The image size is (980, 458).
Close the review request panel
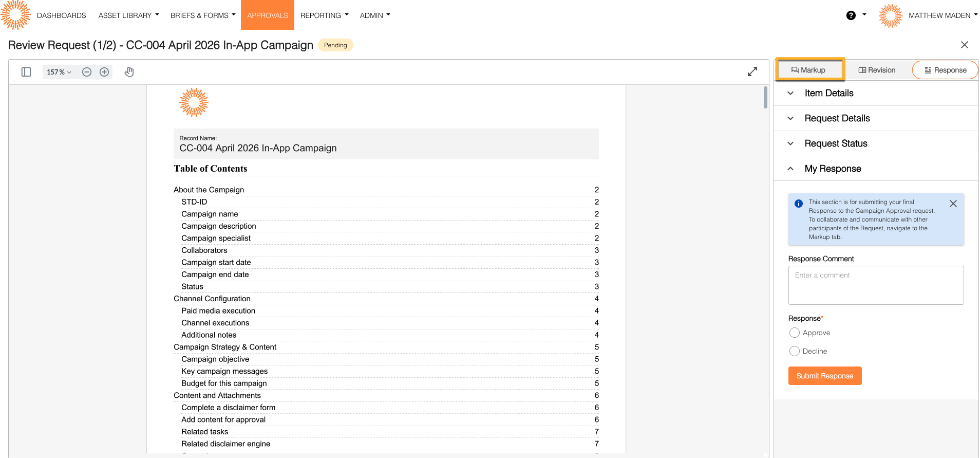965,45
